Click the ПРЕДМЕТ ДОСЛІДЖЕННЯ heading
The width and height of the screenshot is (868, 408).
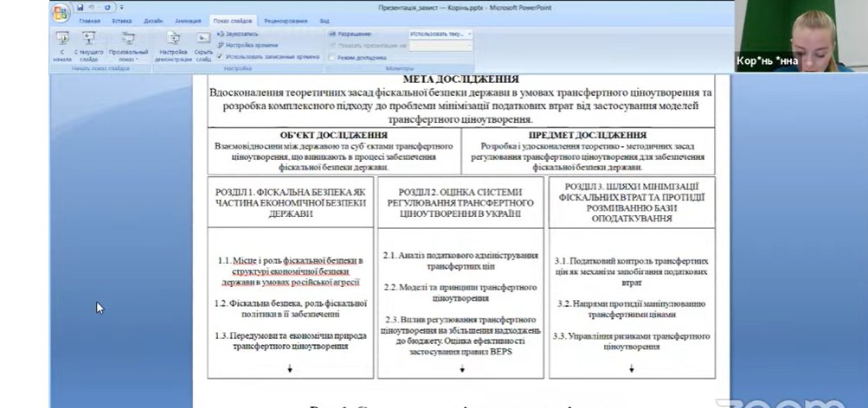(588, 135)
